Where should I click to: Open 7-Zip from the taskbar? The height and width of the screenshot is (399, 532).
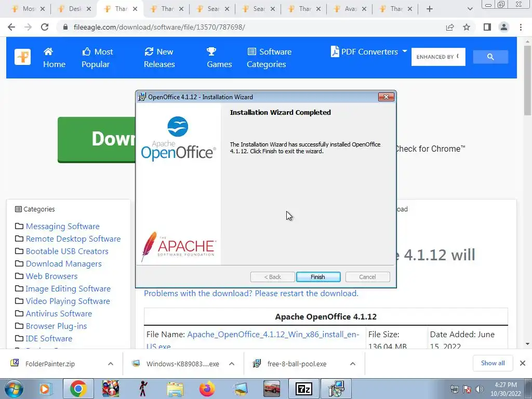(x=303, y=389)
